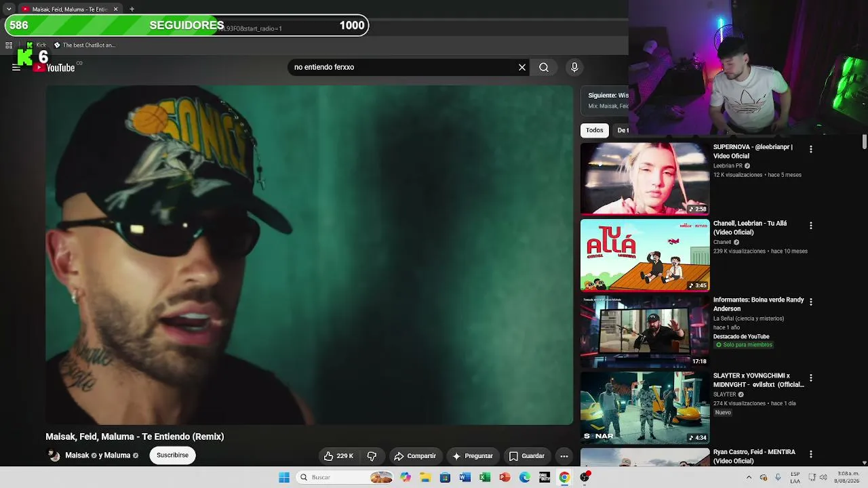Open the SLAYTER x YOVNGCHIMI video thumbnail

click(645, 407)
